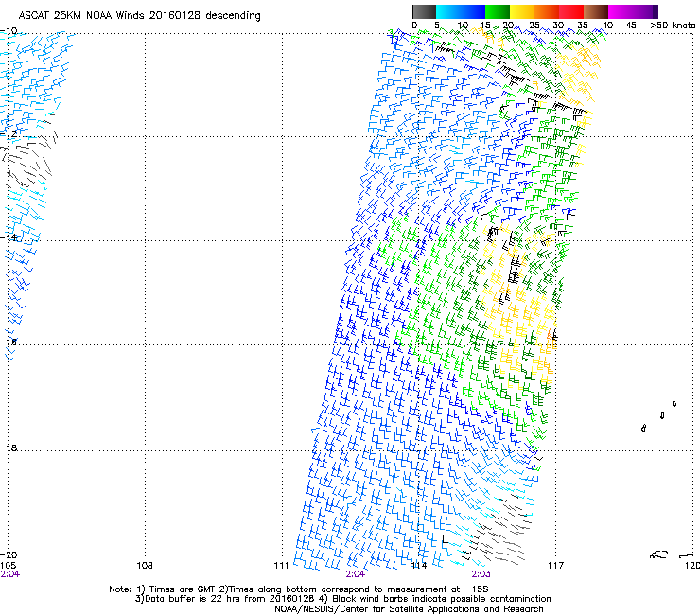Click the '2:04' time label between 111 and 114

pyautogui.click(x=356, y=574)
